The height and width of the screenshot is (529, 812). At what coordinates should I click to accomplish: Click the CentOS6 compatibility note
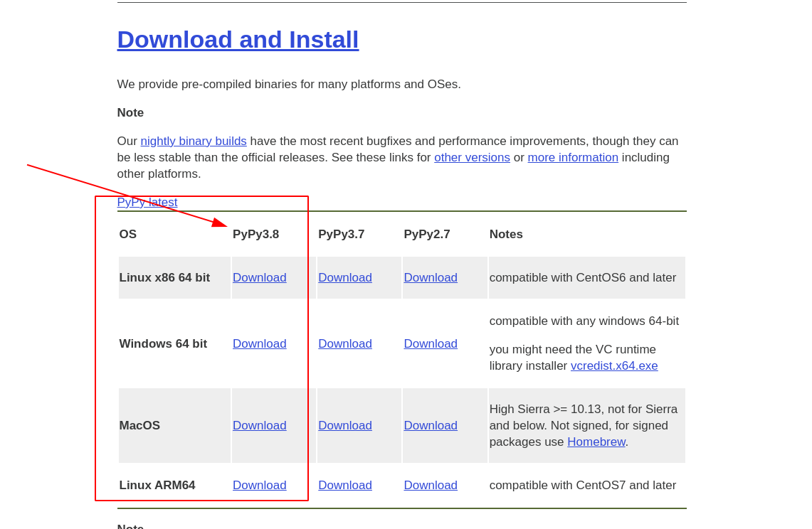click(583, 278)
